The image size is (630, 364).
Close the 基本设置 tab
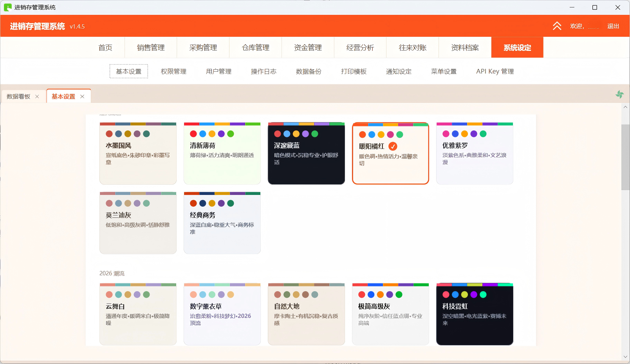coord(82,96)
